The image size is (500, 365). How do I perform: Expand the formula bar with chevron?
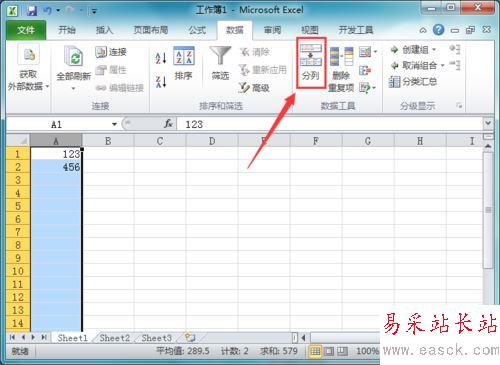488,123
